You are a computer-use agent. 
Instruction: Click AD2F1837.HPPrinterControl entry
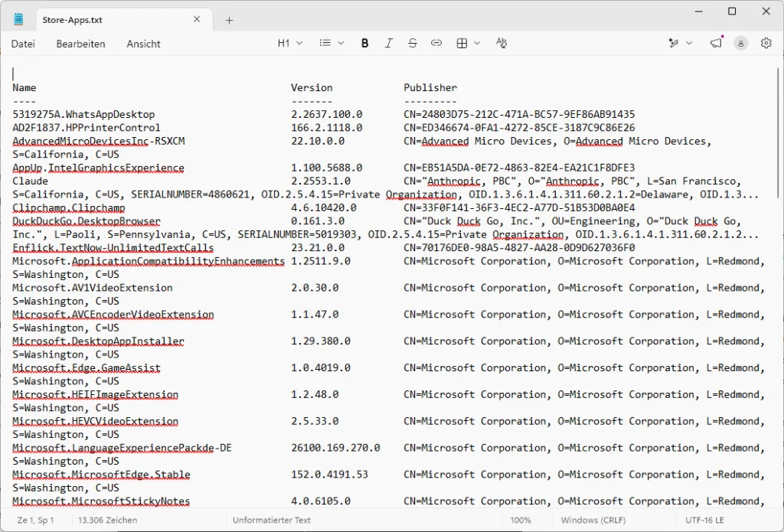click(87, 128)
